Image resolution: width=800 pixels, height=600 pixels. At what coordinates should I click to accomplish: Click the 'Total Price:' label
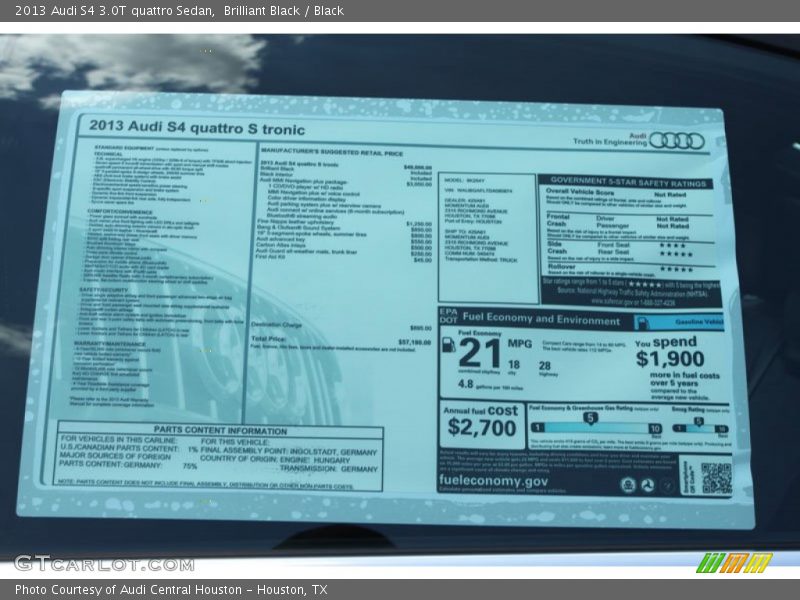click(268, 339)
